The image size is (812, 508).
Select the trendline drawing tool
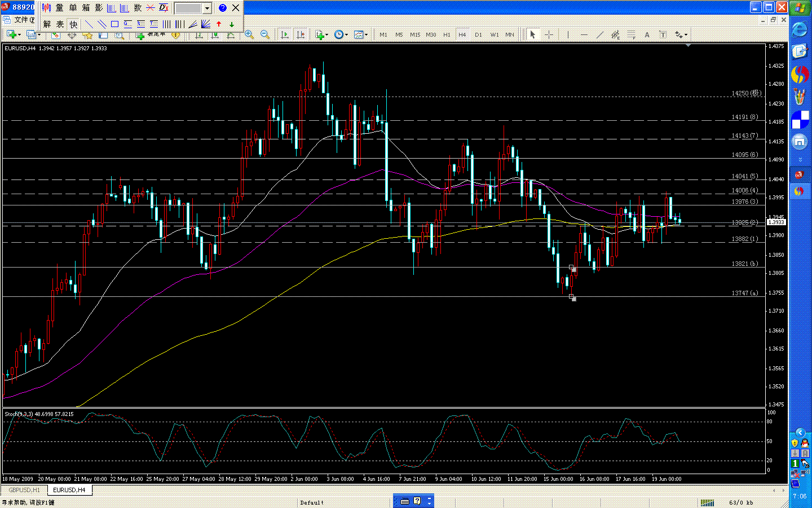pyautogui.click(x=599, y=35)
